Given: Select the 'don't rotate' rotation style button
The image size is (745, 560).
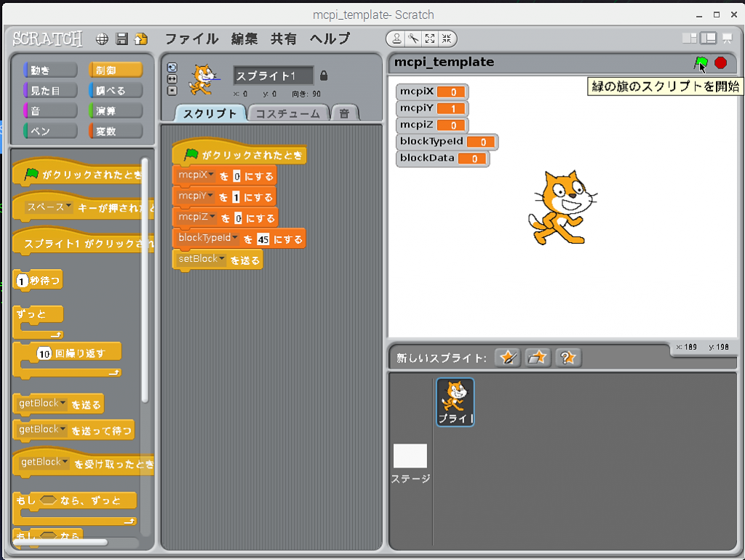Looking at the screenshot, I should click(x=172, y=90).
